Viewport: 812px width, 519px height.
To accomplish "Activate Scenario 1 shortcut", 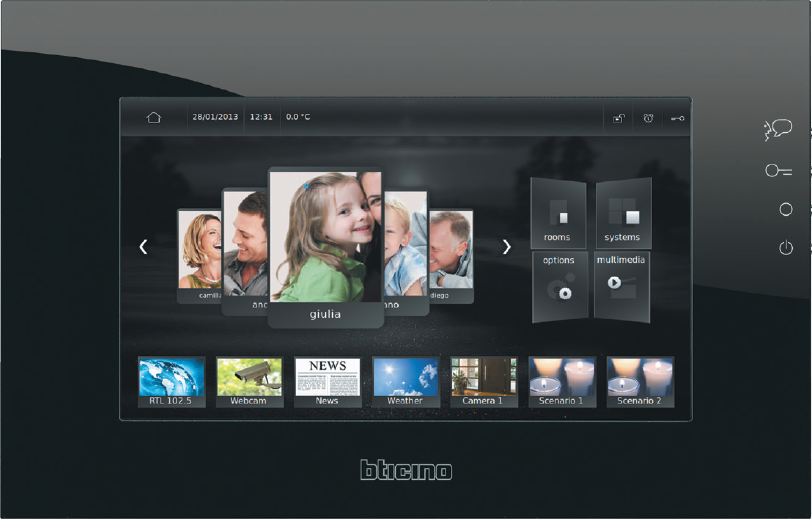I will point(562,382).
